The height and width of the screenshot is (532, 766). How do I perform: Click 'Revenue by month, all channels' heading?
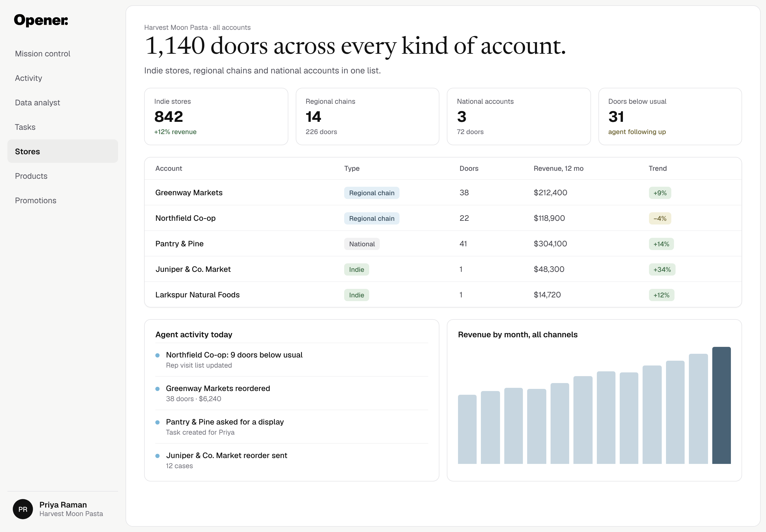517,334
